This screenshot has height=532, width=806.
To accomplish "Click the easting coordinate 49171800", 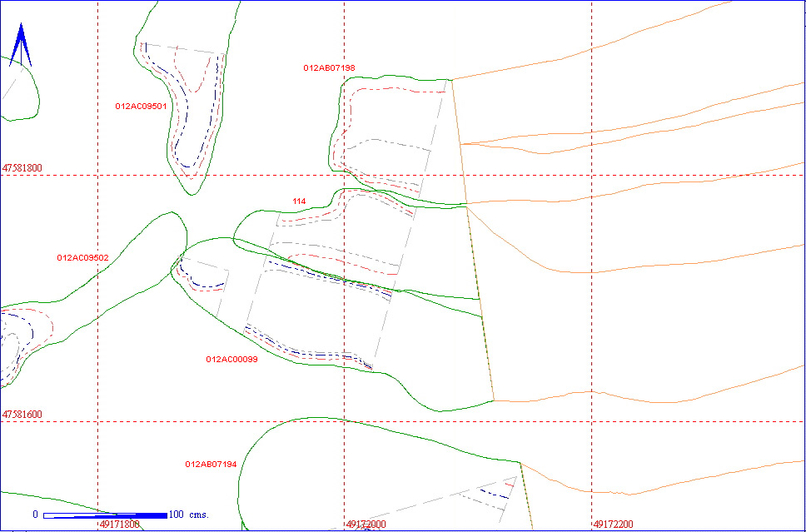I will click(120, 525).
